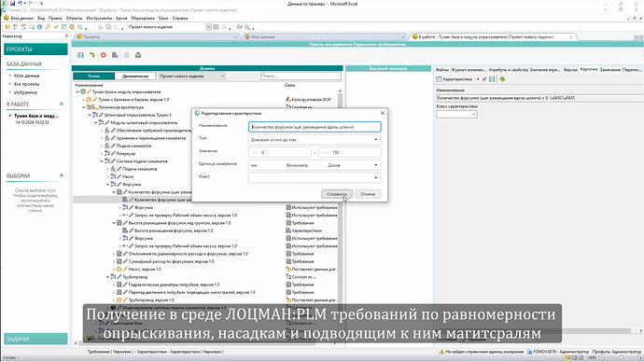
Task: Click the red stop circle icon in requirements toolbar
Action: point(104,55)
